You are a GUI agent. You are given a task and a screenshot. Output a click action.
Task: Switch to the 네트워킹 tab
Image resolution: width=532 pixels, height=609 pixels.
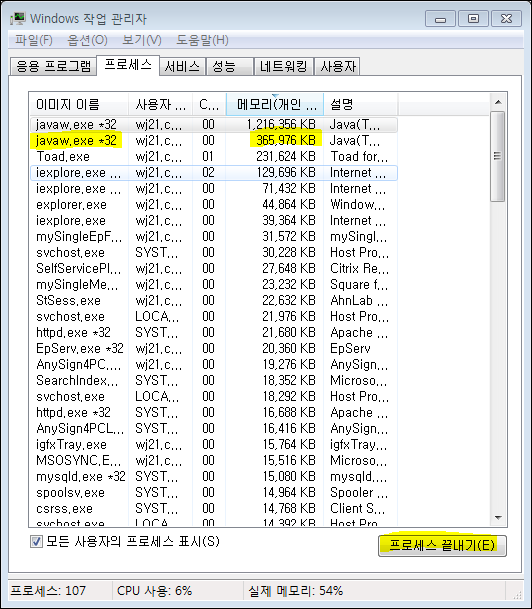tap(283, 66)
